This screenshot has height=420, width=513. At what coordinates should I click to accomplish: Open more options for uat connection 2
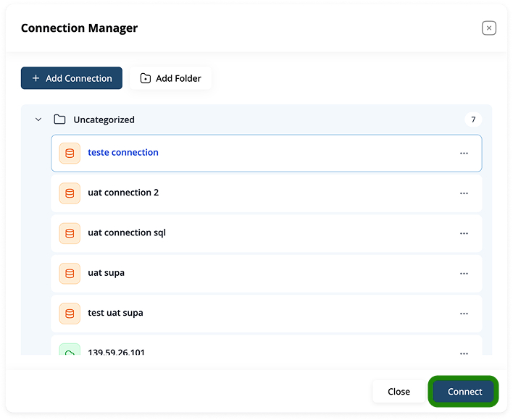point(464,193)
